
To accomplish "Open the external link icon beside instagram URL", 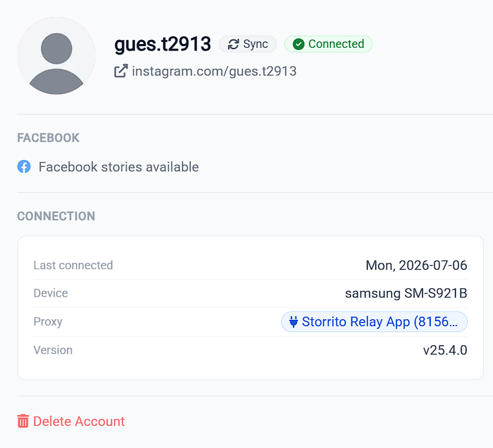I will (121, 71).
